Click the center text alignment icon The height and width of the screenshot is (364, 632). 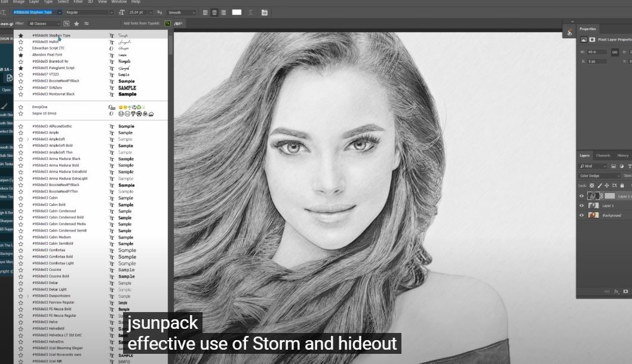coord(214,12)
